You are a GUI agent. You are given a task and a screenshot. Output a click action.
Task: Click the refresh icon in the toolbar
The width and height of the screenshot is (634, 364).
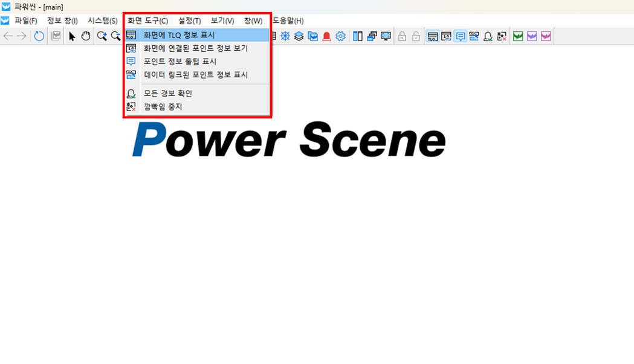click(x=39, y=36)
